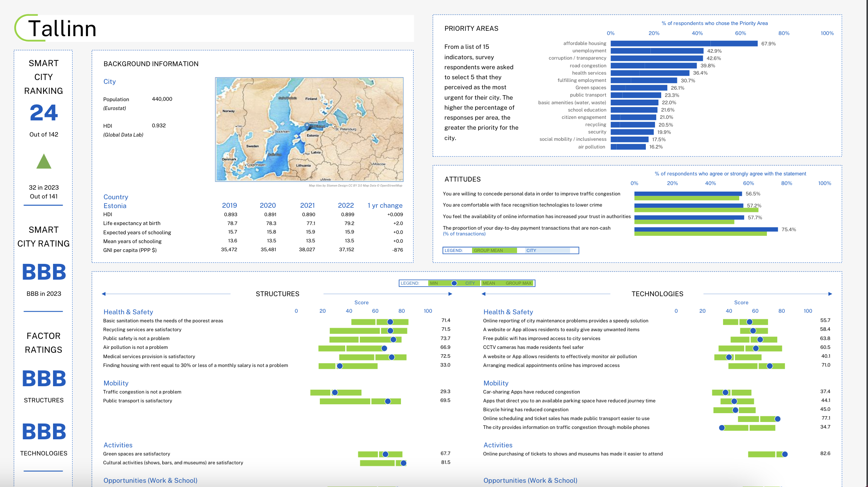Click the 2022 column header
The image size is (868, 487).
coord(346,205)
